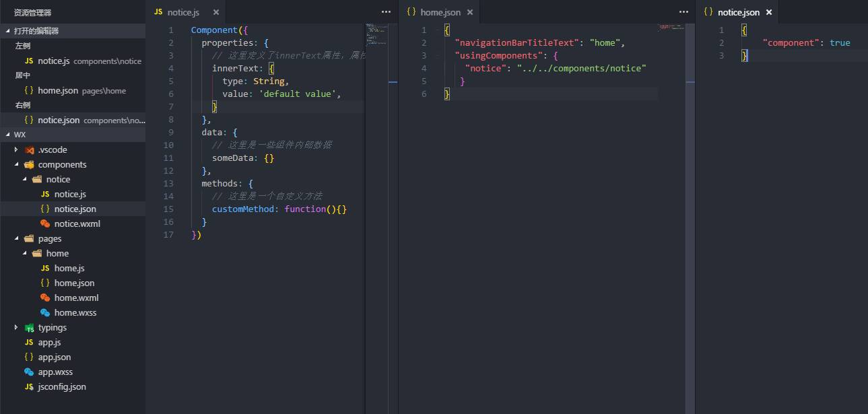Screen dimensions: 868x414
Task: Open app.wxss file
Action: 73,372
